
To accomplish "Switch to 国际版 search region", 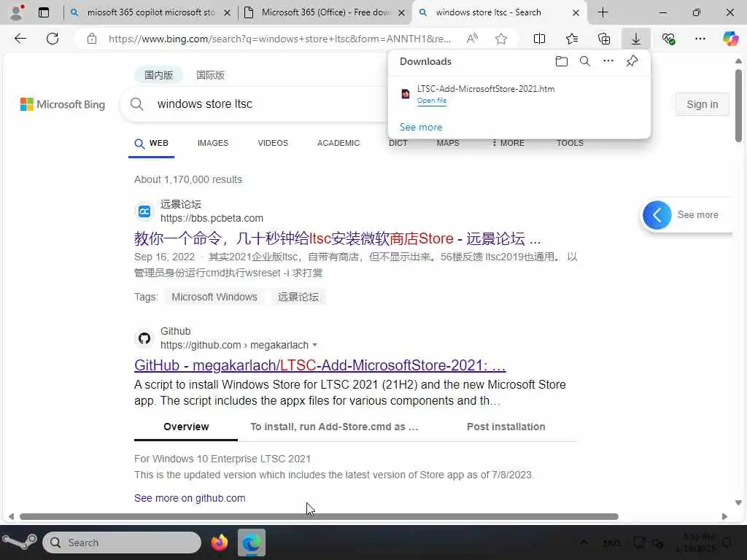I will [x=210, y=75].
